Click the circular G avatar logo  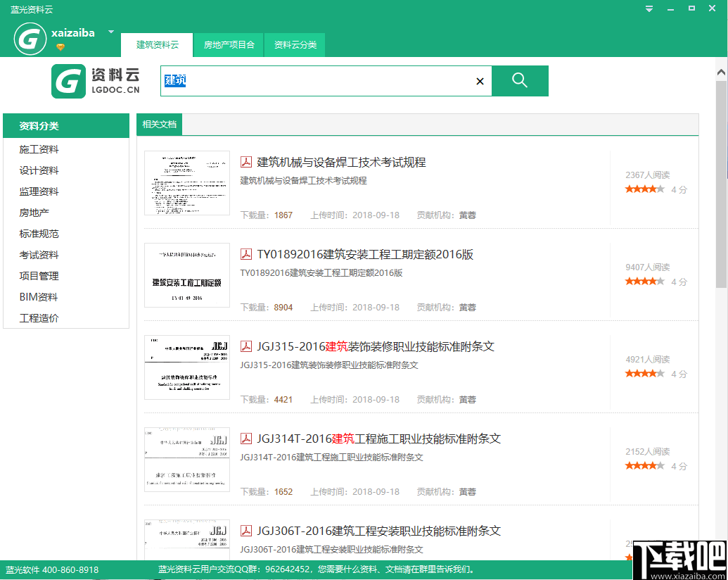coord(30,38)
